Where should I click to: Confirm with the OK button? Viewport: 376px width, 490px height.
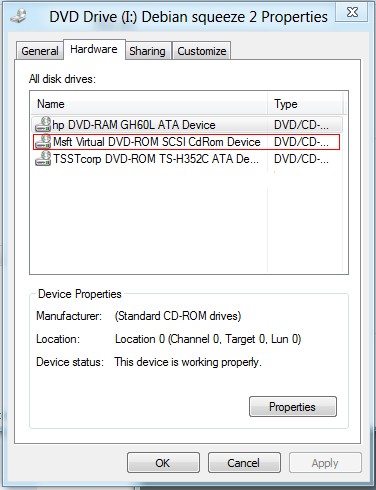click(163, 463)
